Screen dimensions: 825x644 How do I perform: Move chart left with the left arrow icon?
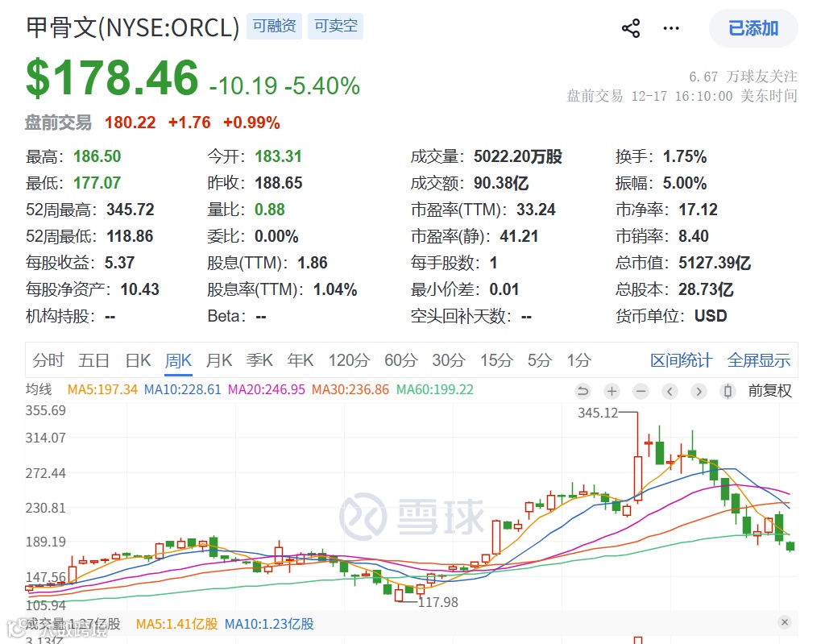pyautogui.click(x=670, y=391)
